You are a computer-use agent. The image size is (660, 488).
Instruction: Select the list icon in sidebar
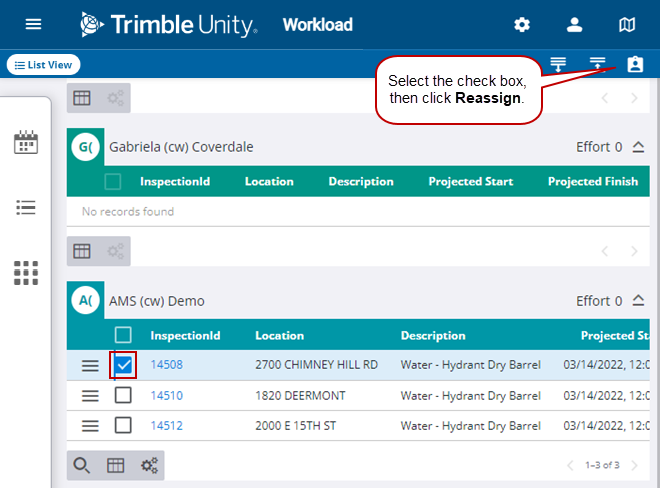coord(26,207)
